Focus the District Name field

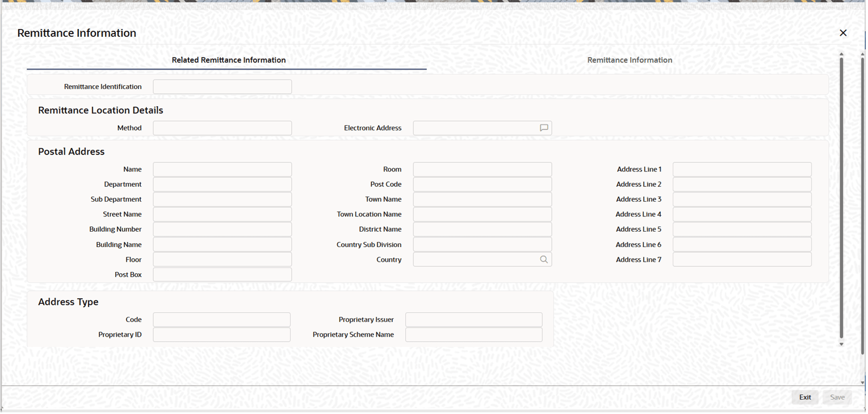coord(483,229)
